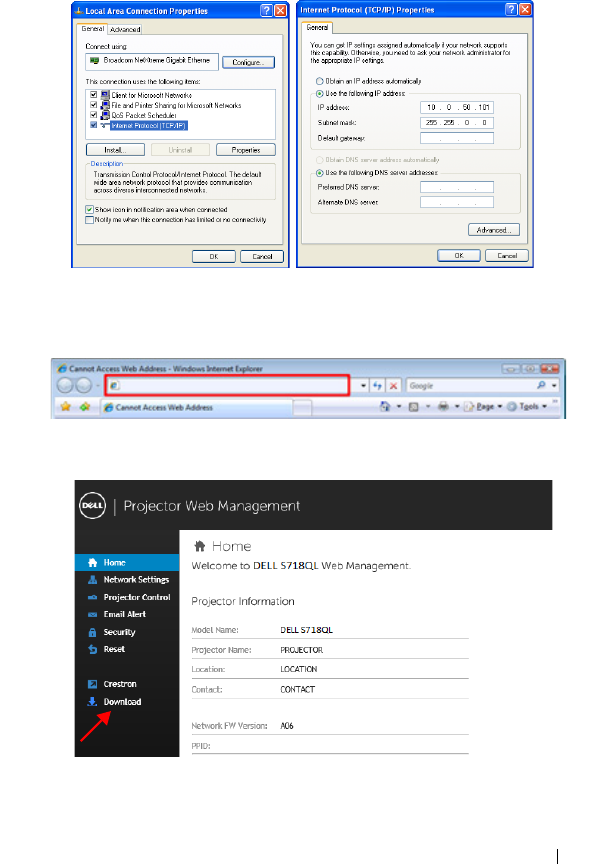Click the Broadcom network adapter icon

[94, 61]
